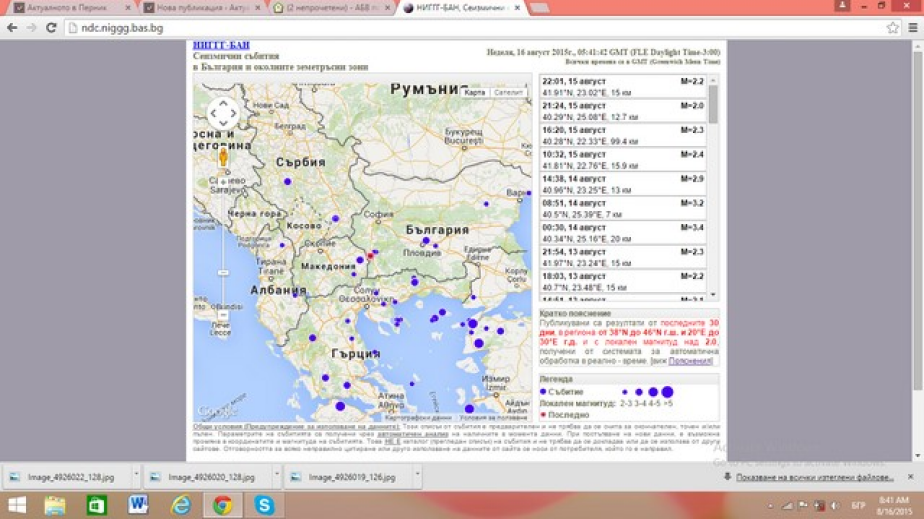The width and height of the screenshot is (924, 519).
Task: Open the НИГГГ-БАН header link
Action: 221,45
